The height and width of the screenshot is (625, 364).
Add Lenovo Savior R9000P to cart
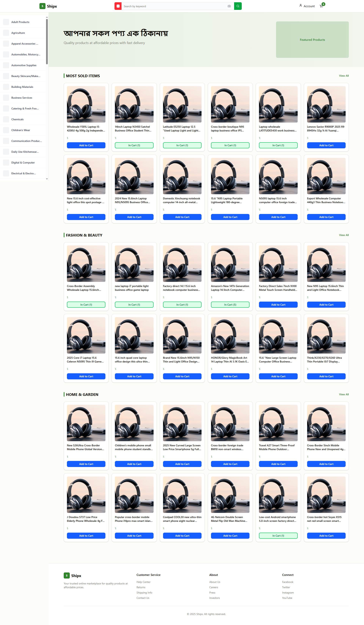(326, 145)
